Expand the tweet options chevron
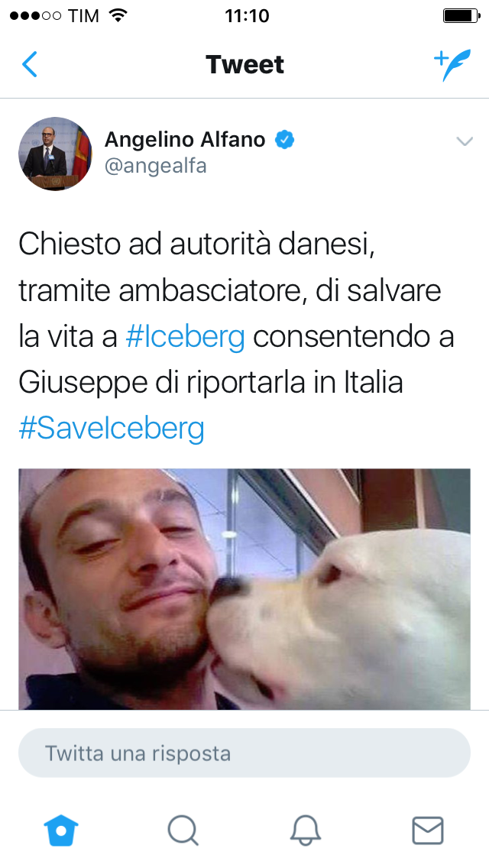Screen dimensions: 489x868 465,141
